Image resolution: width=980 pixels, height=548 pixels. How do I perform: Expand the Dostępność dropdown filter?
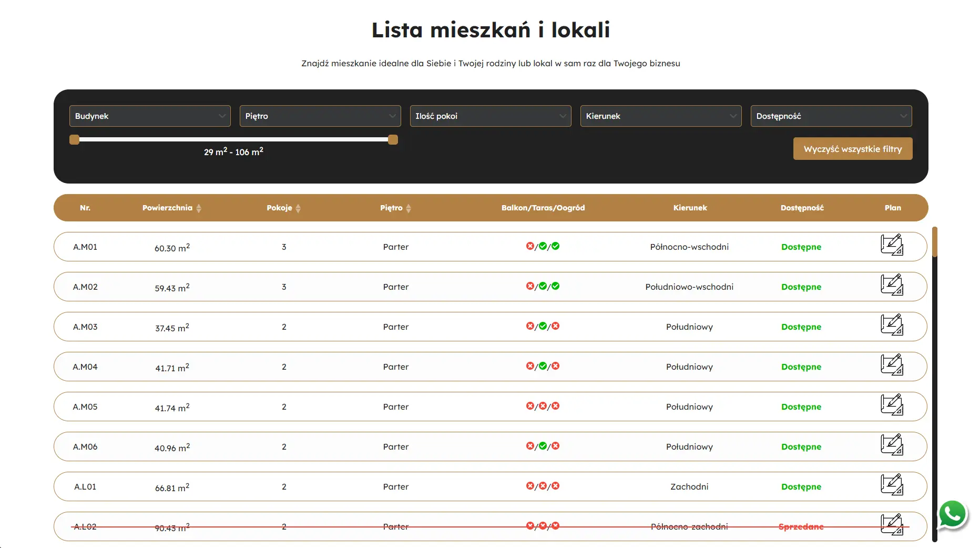point(831,116)
